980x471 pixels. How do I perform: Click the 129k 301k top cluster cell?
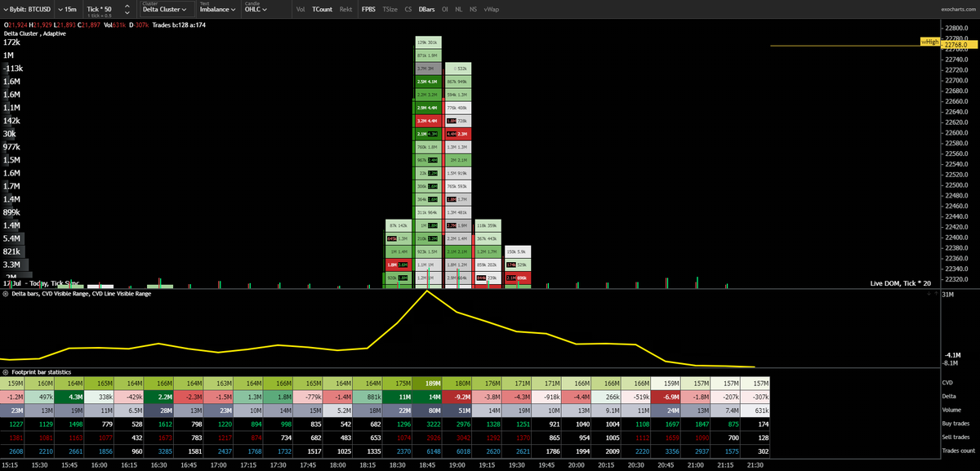pos(427,42)
